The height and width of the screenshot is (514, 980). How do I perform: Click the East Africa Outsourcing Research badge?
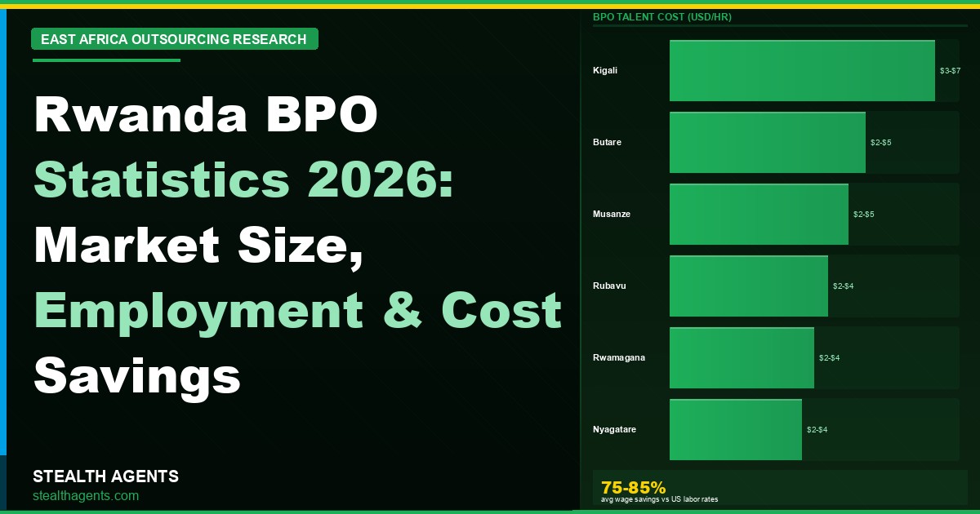175,39
